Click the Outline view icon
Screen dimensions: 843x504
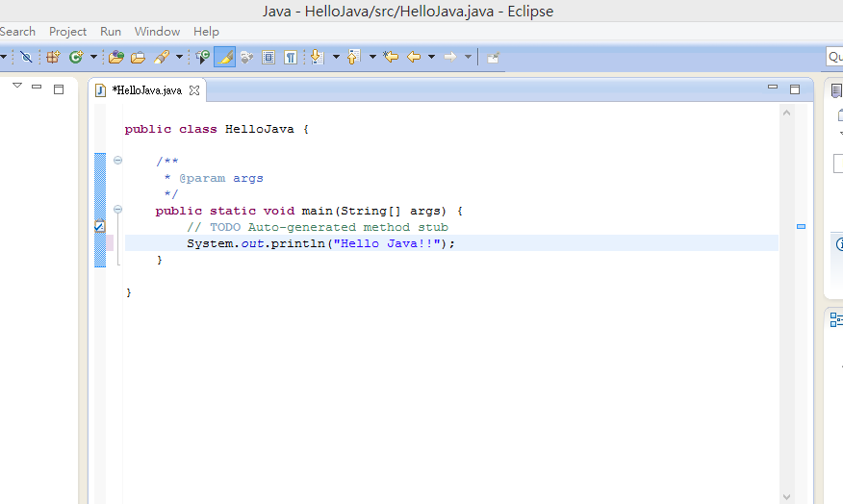coord(836,319)
